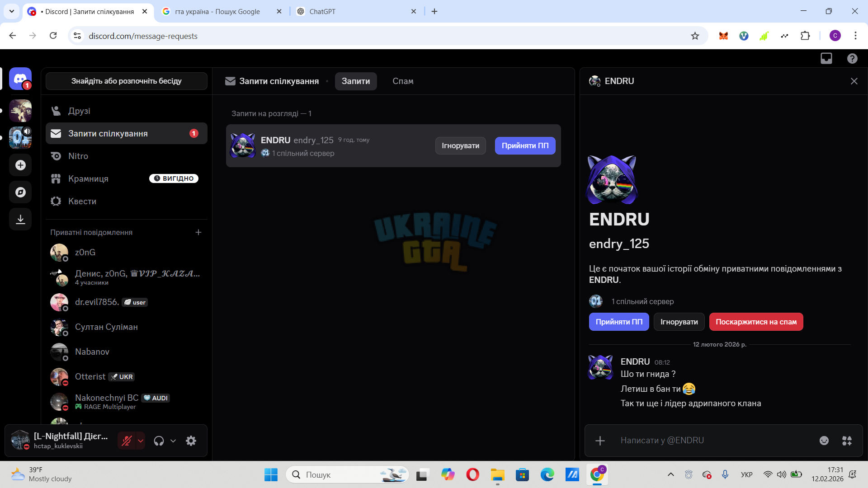The width and height of the screenshot is (868, 488).
Task: Toggle the headphones deafen button
Action: 159,441
